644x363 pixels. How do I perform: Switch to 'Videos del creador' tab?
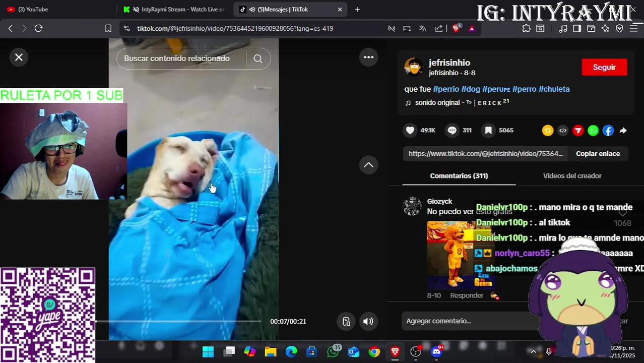[x=572, y=176]
